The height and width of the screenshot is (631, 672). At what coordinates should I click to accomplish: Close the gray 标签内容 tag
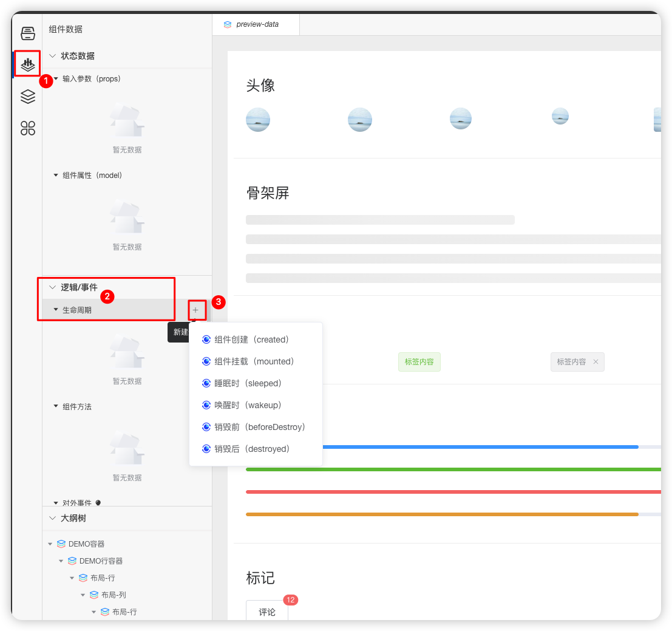click(x=596, y=362)
